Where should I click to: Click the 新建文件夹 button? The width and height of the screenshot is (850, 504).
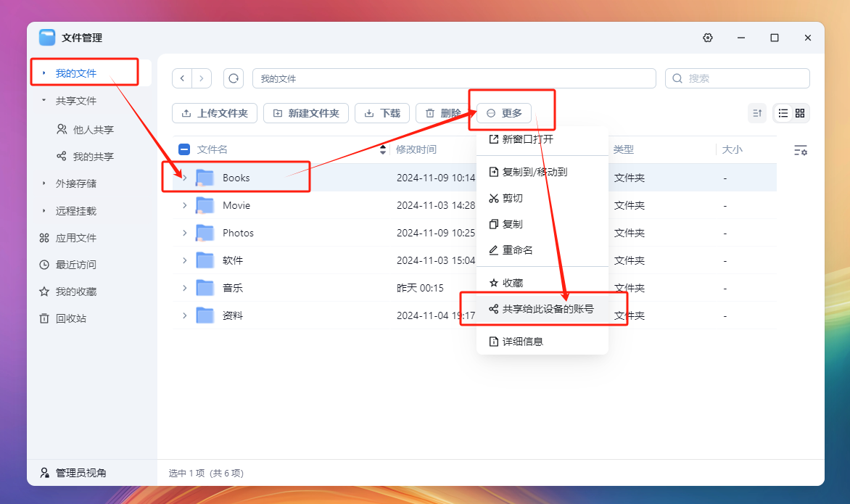coord(305,113)
